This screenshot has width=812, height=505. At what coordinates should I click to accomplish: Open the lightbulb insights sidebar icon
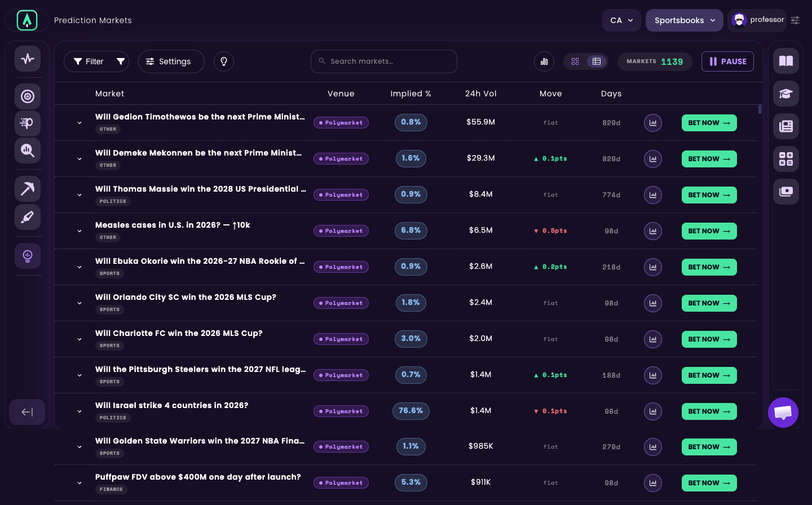point(28,256)
